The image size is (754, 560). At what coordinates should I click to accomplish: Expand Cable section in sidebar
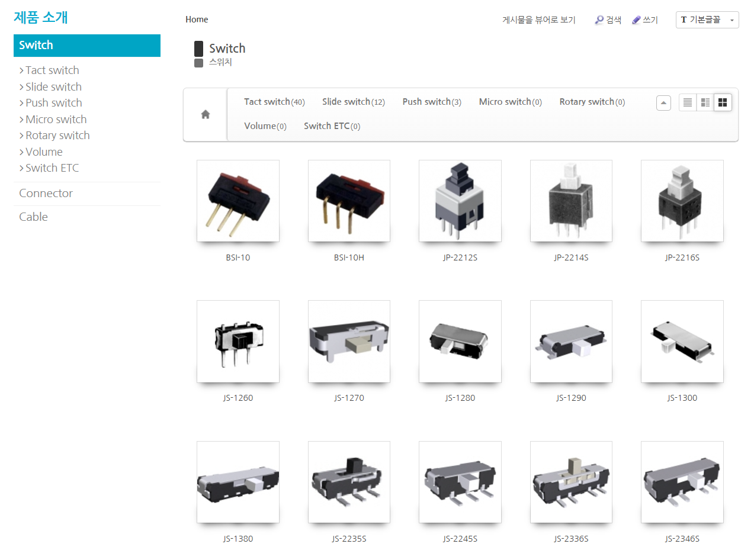click(x=33, y=217)
